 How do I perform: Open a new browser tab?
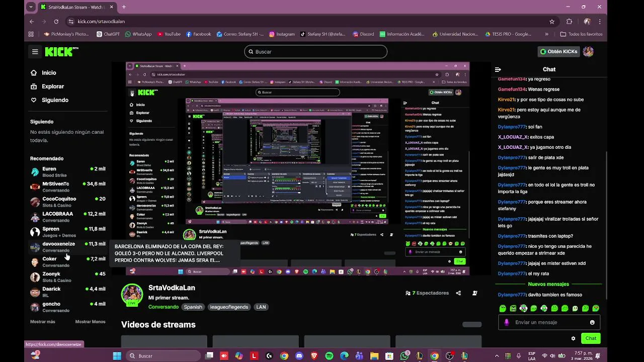(x=124, y=7)
